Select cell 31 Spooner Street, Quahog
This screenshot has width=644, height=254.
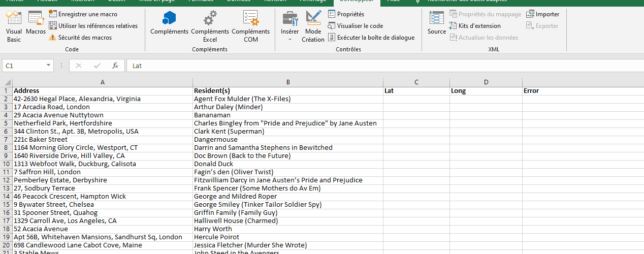click(x=103, y=213)
